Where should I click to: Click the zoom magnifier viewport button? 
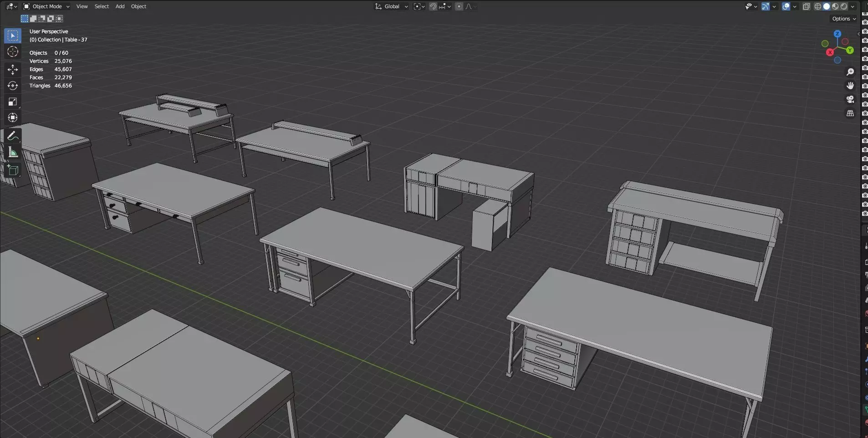click(850, 72)
